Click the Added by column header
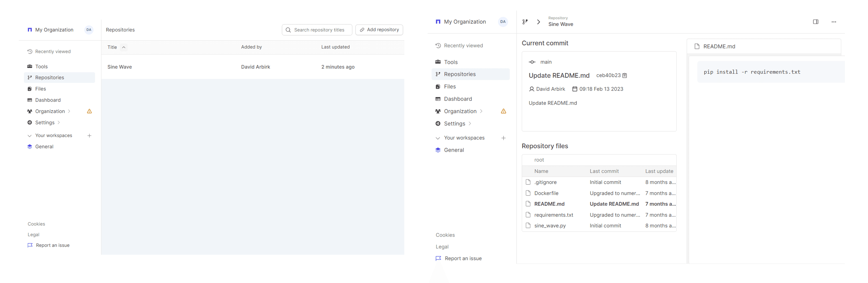 (251, 47)
